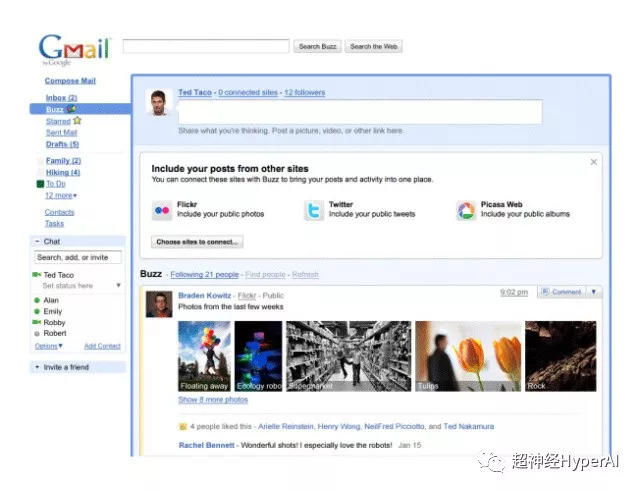
Task: Click the Search Buzz button
Action: click(318, 47)
